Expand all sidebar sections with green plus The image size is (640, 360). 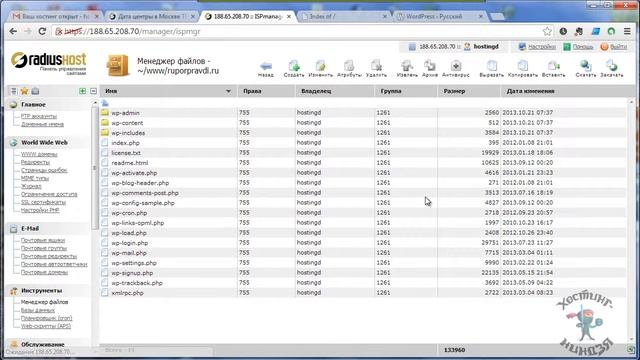[82, 91]
